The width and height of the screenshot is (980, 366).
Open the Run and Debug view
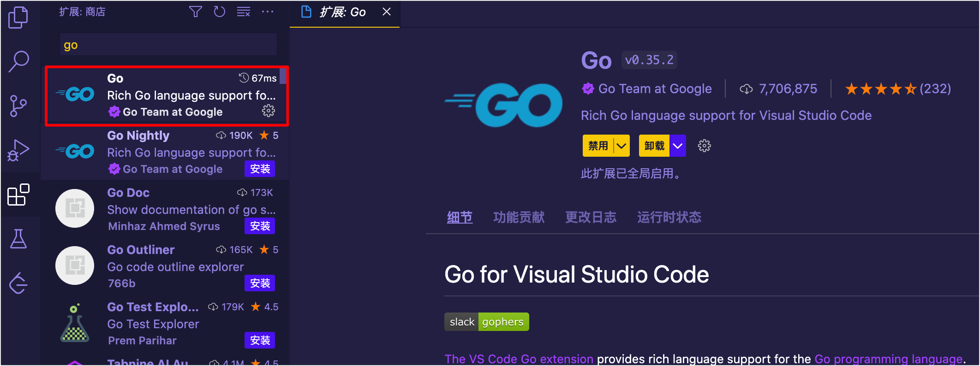pyautogui.click(x=18, y=150)
